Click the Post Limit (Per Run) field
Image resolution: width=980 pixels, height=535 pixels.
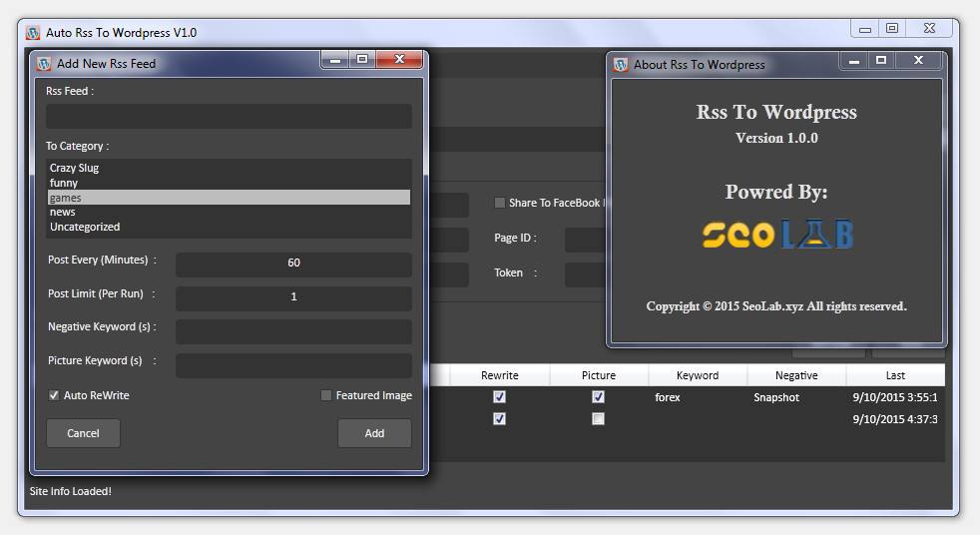[x=293, y=296]
